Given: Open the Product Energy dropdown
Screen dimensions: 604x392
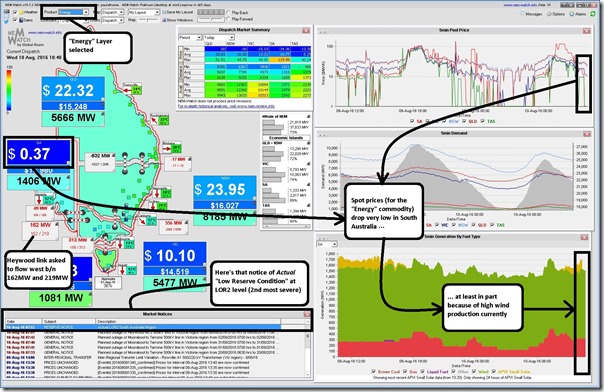Looking at the screenshot, I should pos(73,12).
